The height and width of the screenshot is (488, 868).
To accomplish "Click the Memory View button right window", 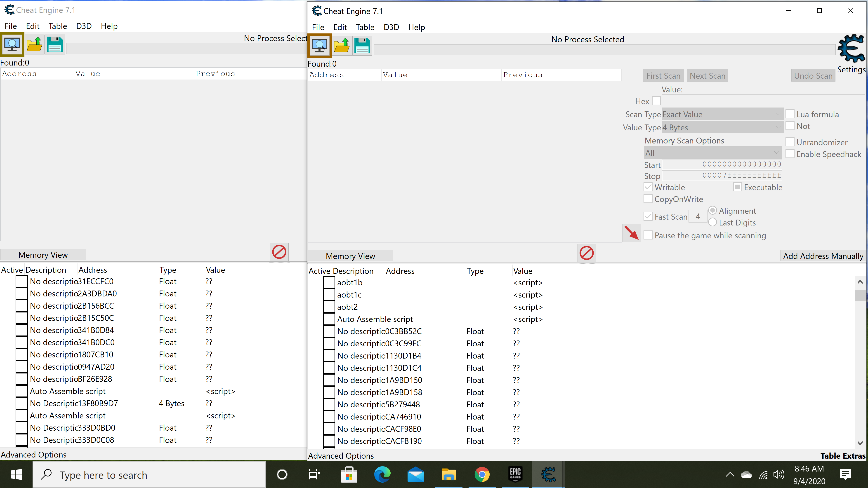I will tap(350, 256).
